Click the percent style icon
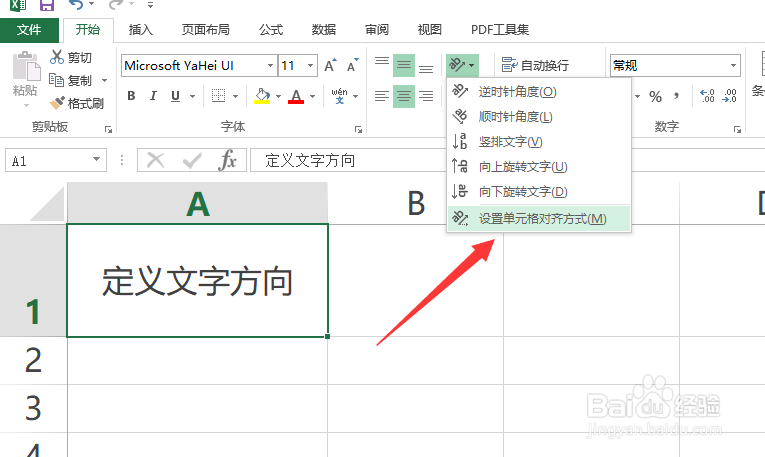 (x=655, y=96)
